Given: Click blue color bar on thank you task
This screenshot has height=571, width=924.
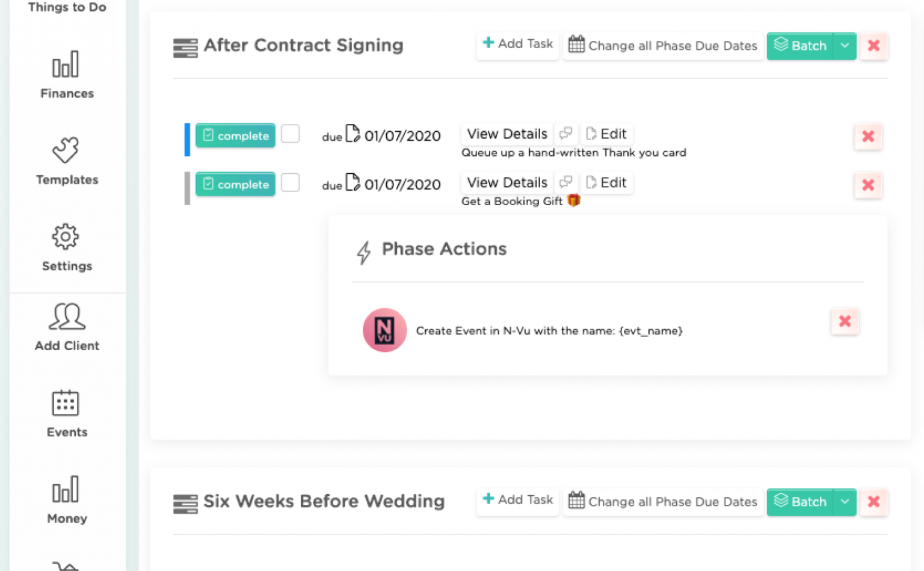Looking at the screenshot, I should [x=187, y=139].
